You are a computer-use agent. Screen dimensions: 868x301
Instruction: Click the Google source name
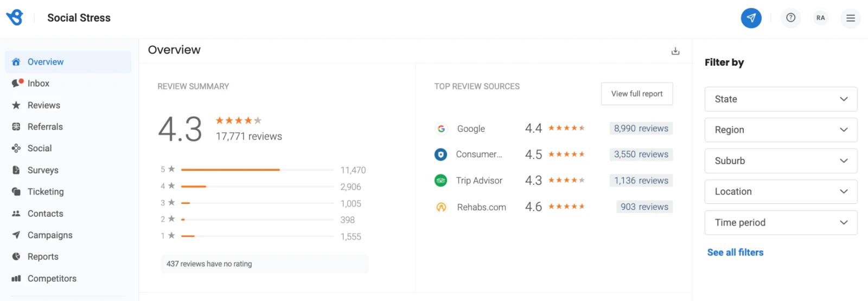[471, 129]
